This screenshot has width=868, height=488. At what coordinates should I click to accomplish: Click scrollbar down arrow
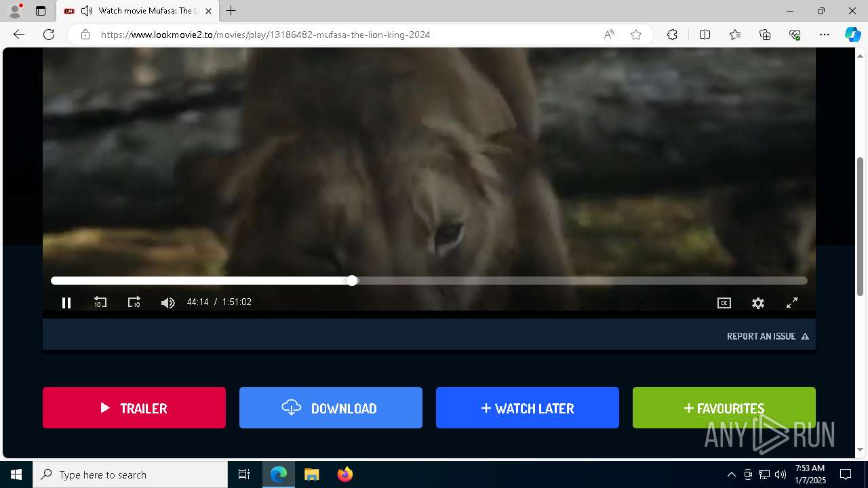pyautogui.click(x=861, y=449)
